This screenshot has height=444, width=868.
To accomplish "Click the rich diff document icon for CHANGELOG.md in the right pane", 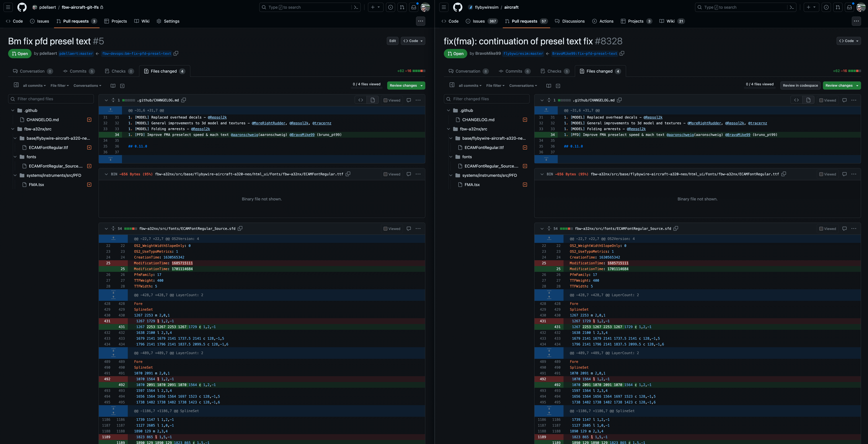I will [808, 100].
